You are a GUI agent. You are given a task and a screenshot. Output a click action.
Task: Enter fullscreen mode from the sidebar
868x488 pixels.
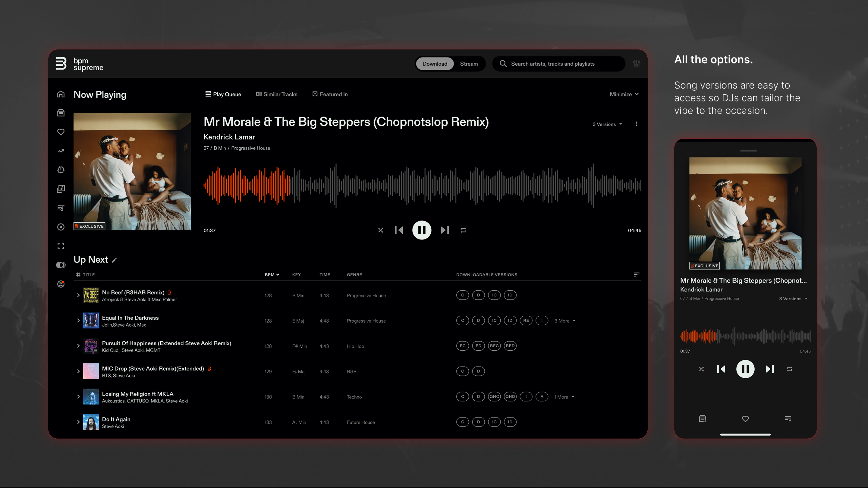pyautogui.click(x=61, y=246)
